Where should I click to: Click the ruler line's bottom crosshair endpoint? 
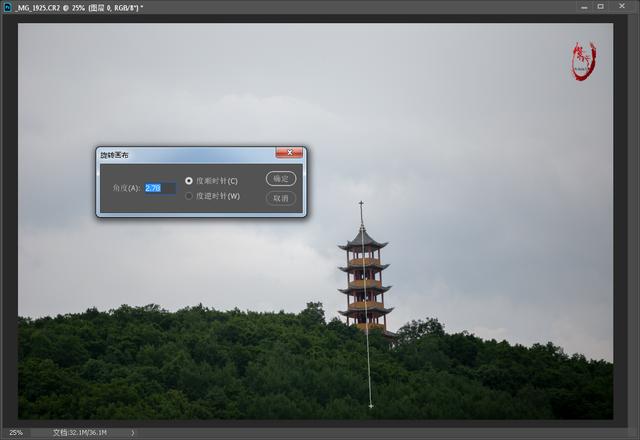point(371,406)
